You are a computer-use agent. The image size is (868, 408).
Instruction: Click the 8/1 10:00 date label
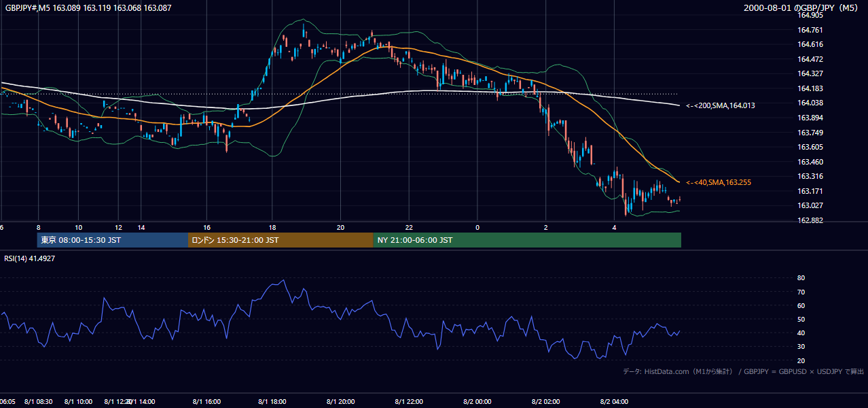79,402
